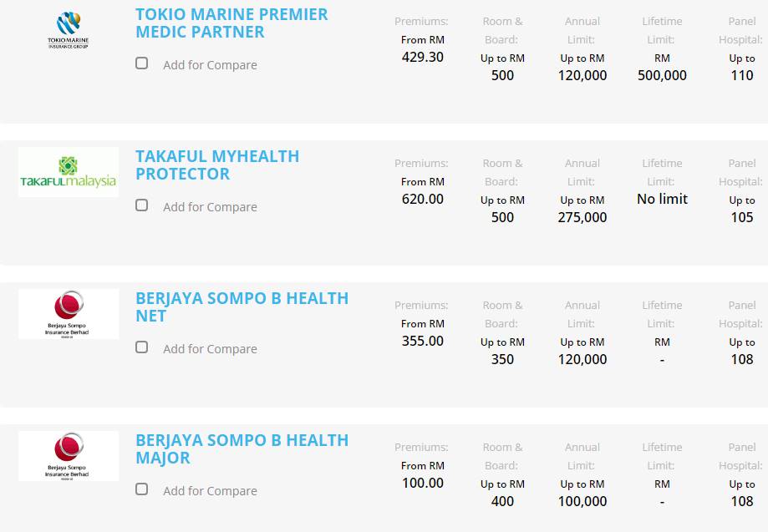Tick compare checkbox for Tokio Marine Premier Medic Partner
Viewport: 768px width, 532px height.
pyautogui.click(x=142, y=63)
